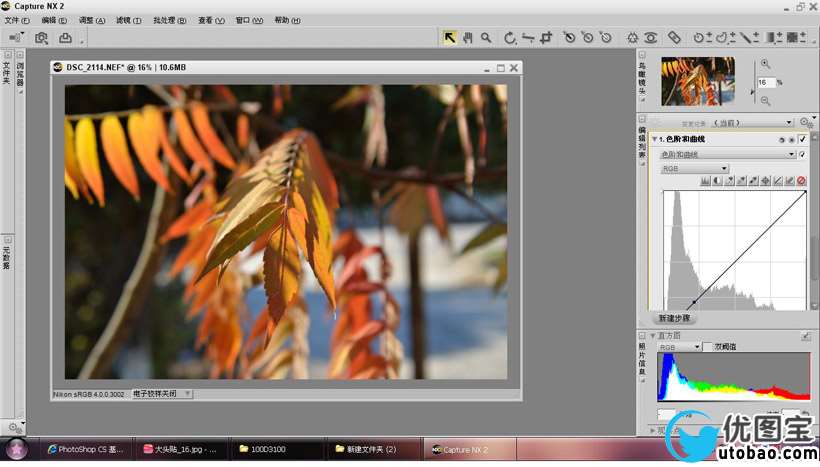Click the contrast half-circle icon above curve
The image size is (820, 467).
tap(717, 181)
